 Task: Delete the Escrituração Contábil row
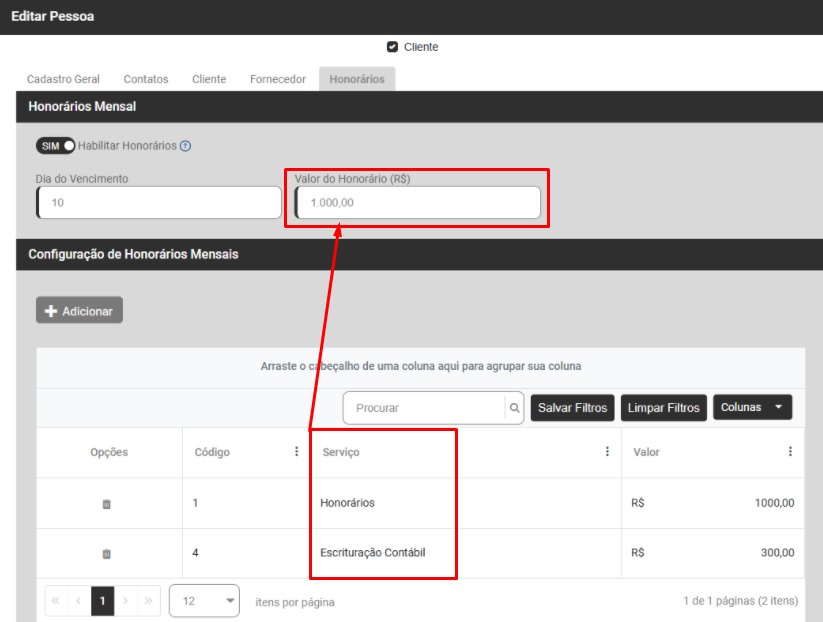(x=106, y=553)
